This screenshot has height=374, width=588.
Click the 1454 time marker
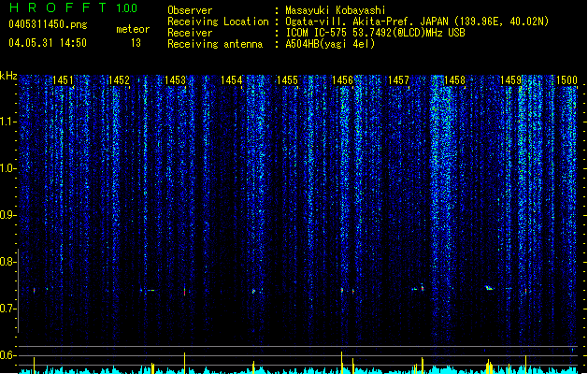pos(232,80)
